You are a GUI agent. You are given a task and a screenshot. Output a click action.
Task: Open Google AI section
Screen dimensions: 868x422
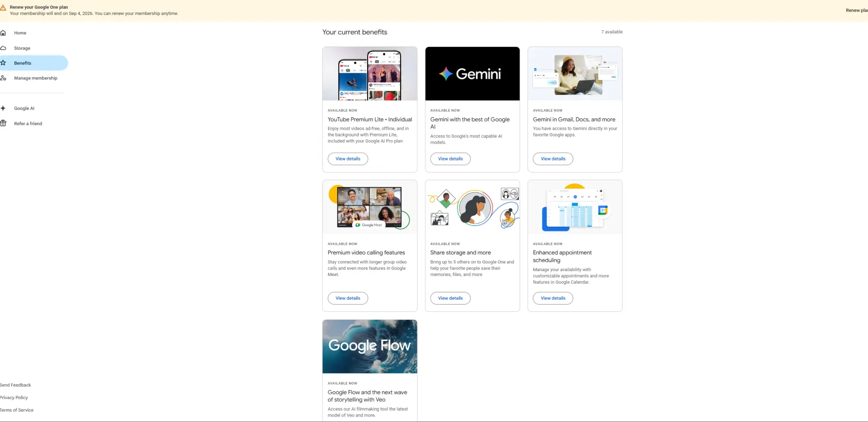[24, 108]
